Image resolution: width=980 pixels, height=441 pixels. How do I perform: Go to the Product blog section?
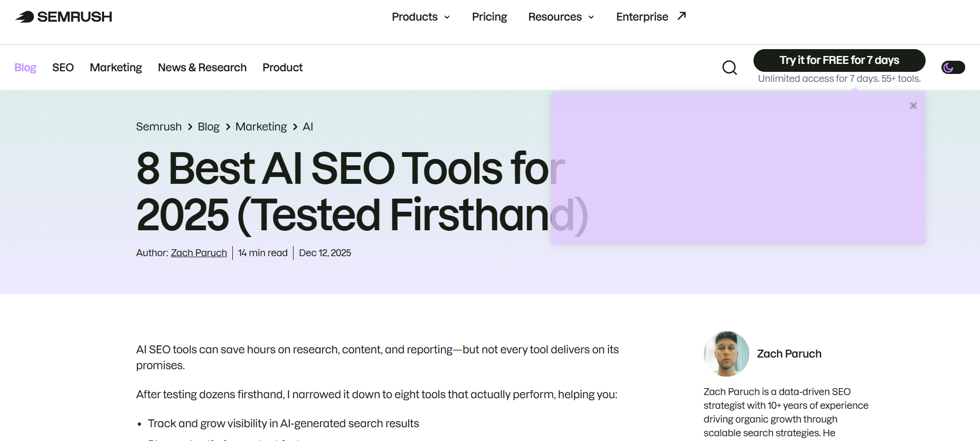tap(282, 68)
